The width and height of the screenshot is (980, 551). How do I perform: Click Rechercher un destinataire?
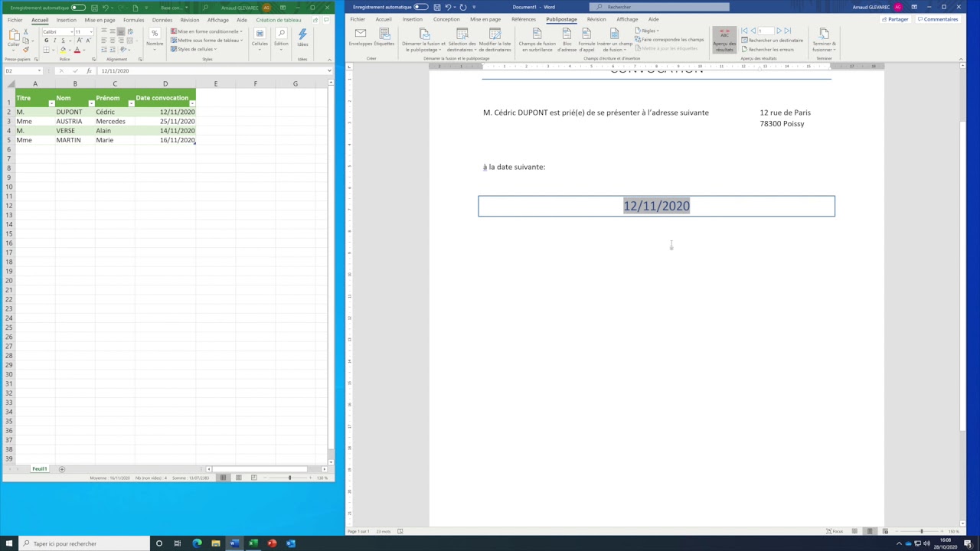pyautogui.click(x=773, y=40)
